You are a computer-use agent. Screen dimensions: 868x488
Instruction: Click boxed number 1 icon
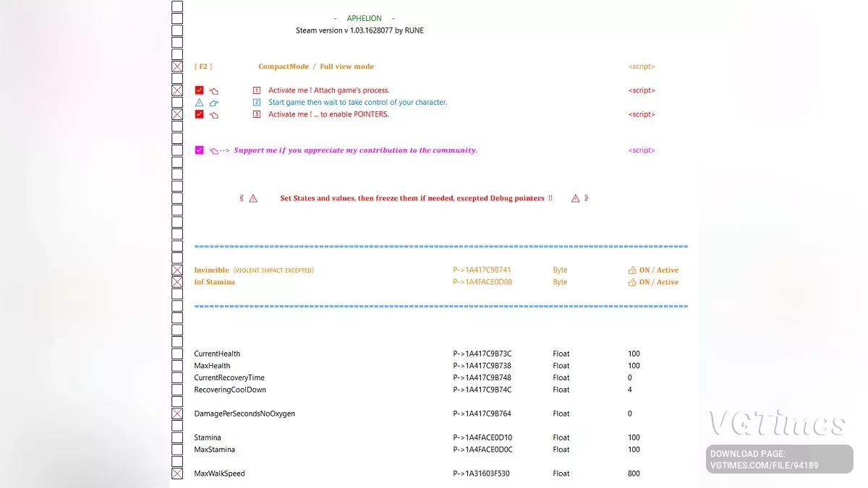256,90
